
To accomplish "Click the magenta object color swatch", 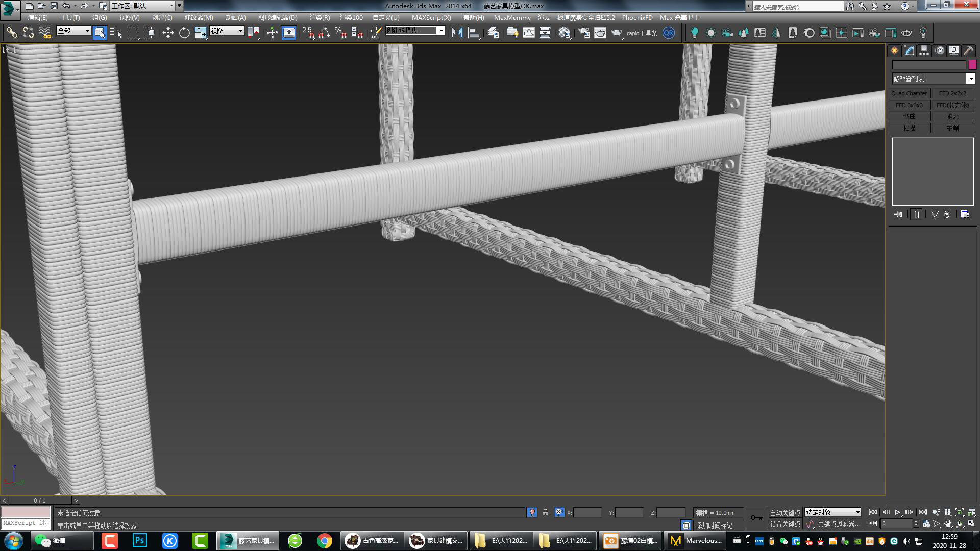I will 972,65.
